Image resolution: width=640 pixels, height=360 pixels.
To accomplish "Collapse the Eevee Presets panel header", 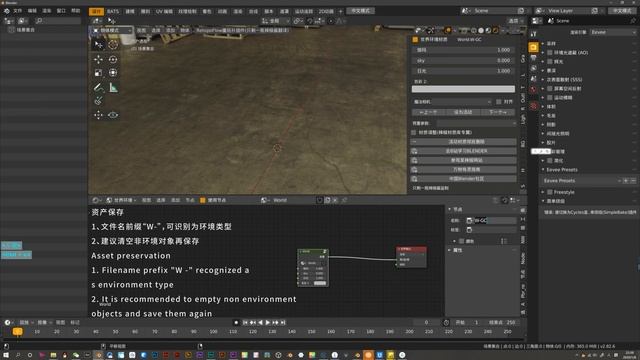I will pyautogui.click(x=562, y=169).
